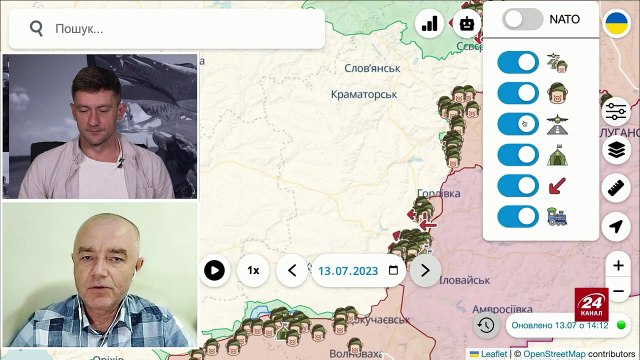Click the green update status indicator dot

[x=621, y=325]
